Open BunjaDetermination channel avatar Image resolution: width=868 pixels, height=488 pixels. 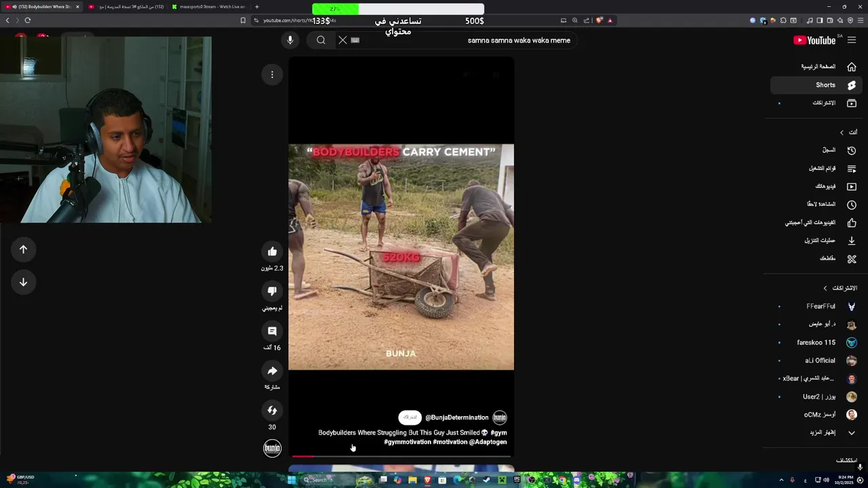tap(500, 418)
